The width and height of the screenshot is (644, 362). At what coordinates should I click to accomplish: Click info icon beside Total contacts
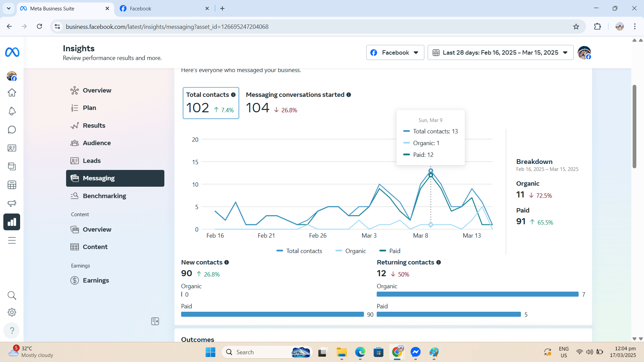(233, 95)
